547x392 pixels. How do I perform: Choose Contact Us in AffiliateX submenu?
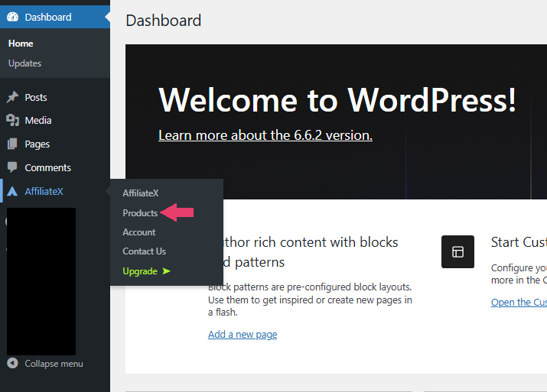point(144,251)
